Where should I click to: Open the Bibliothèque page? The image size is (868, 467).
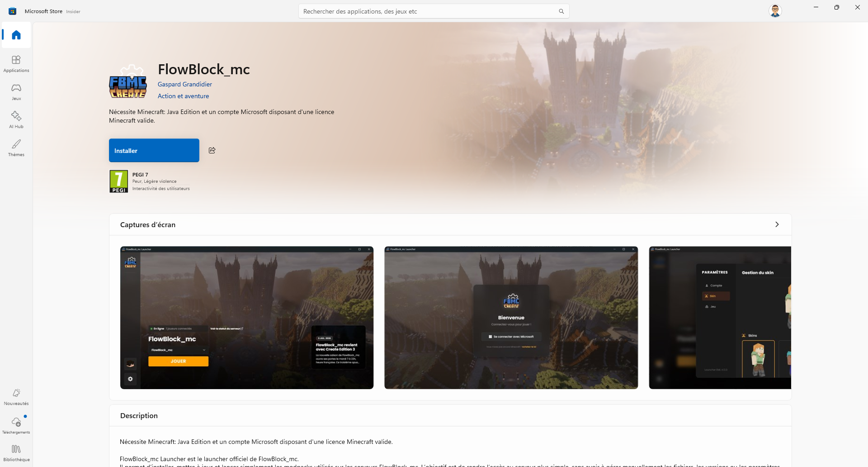click(x=16, y=453)
